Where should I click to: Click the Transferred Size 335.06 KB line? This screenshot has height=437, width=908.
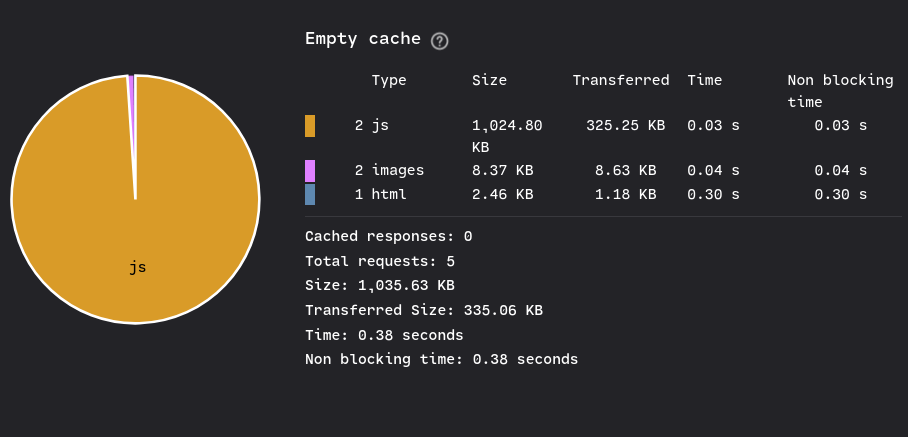tap(424, 310)
